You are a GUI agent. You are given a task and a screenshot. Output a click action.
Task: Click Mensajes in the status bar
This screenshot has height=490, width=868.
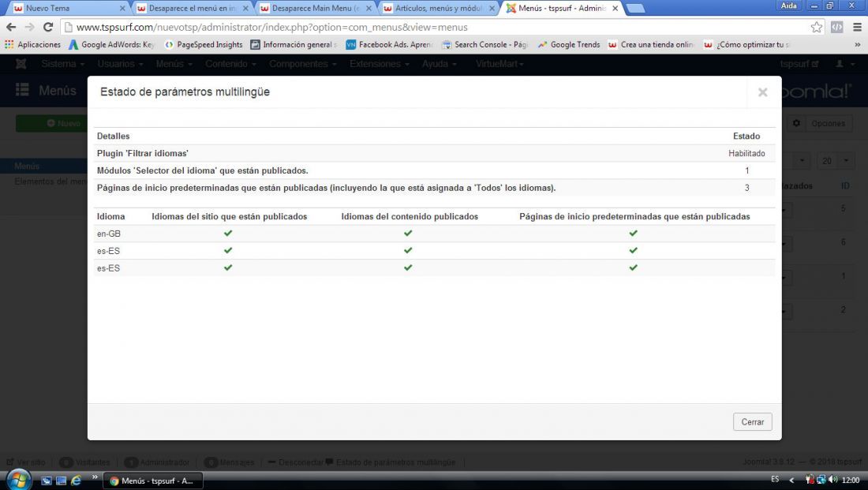pos(229,462)
